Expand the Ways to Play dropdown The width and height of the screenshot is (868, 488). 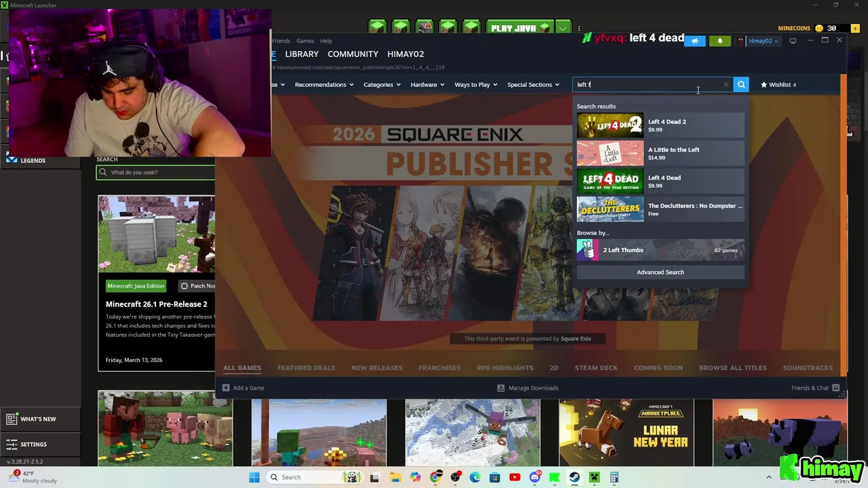(476, 85)
